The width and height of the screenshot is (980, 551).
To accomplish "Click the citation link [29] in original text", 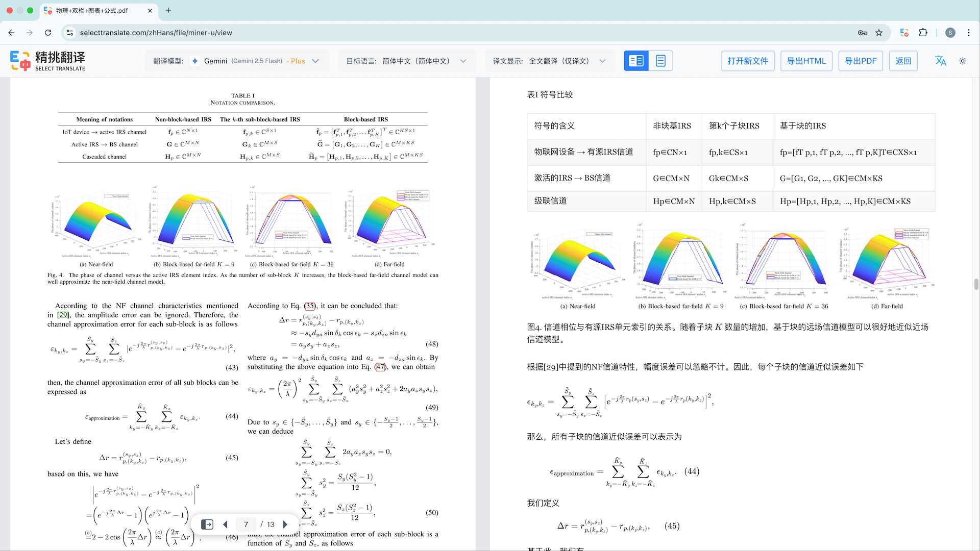I will click(63, 315).
